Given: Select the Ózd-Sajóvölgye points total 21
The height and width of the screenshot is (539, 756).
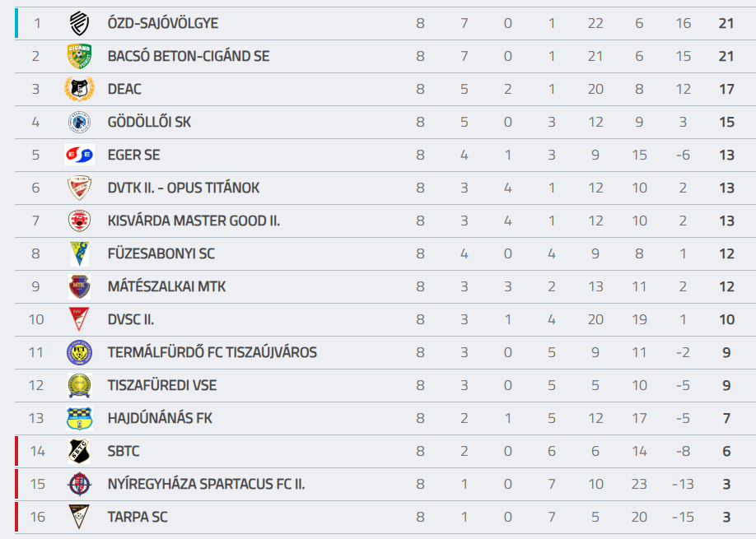Looking at the screenshot, I should [x=726, y=23].
